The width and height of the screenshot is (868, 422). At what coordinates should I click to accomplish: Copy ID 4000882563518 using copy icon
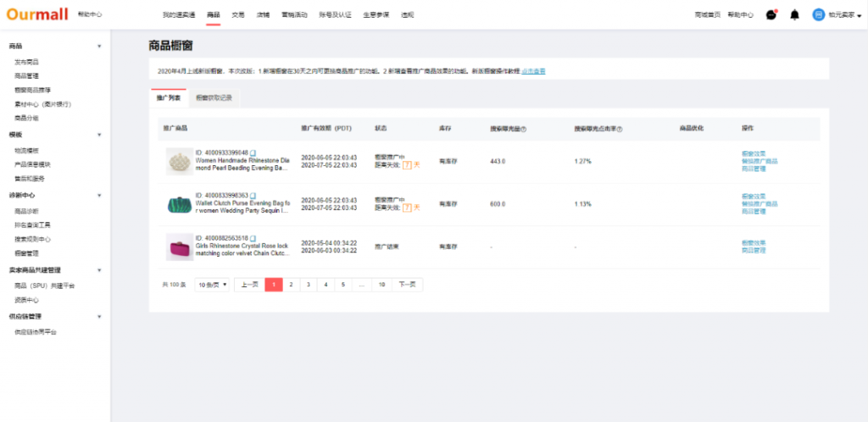click(x=253, y=238)
